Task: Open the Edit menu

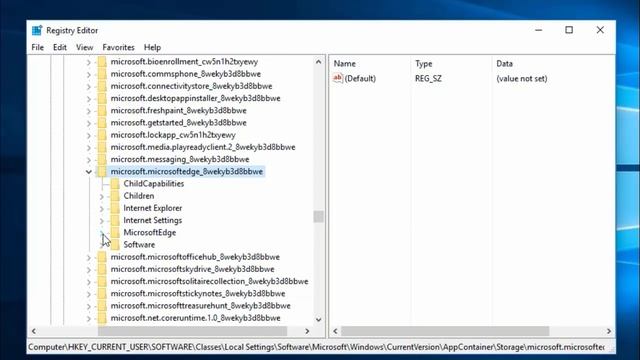Action: point(60,47)
